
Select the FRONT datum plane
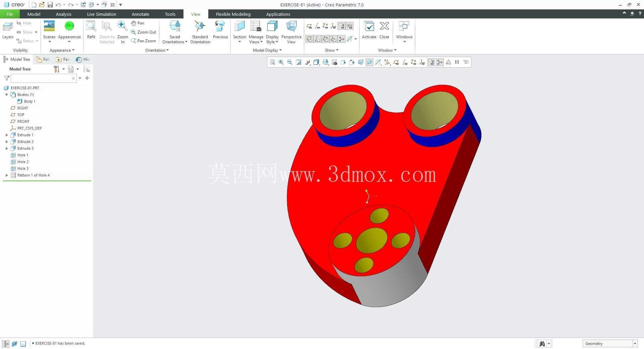(23, 121)
